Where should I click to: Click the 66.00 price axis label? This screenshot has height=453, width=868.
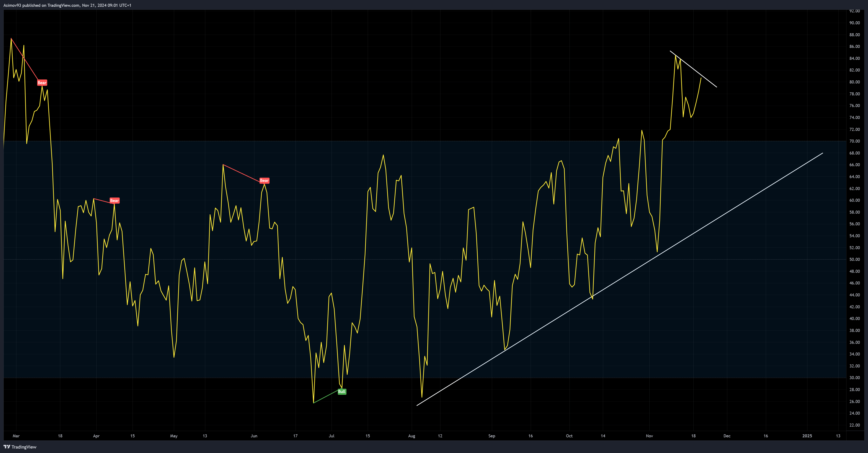[854, 165]
